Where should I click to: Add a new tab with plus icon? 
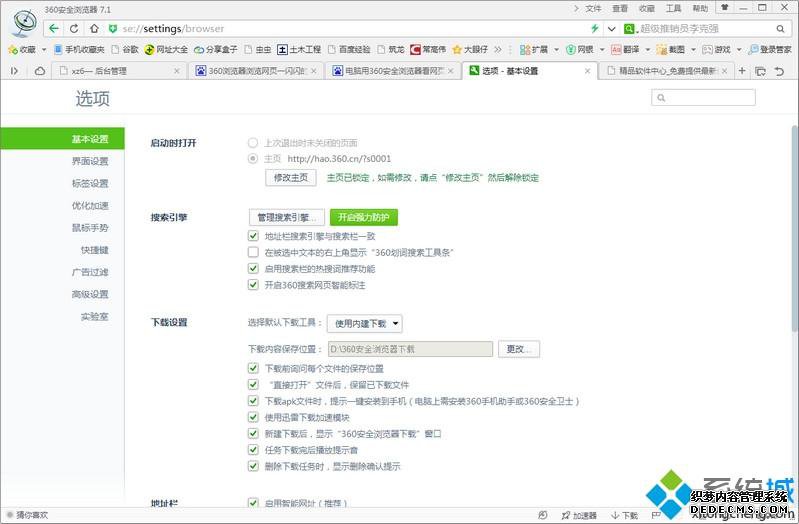click(742, 71)
